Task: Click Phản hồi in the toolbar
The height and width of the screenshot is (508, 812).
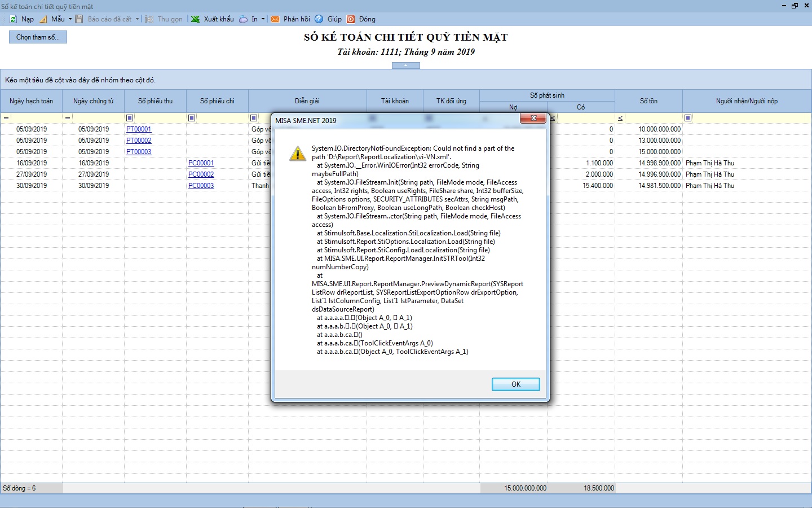Action: click(x=297, y=19)
